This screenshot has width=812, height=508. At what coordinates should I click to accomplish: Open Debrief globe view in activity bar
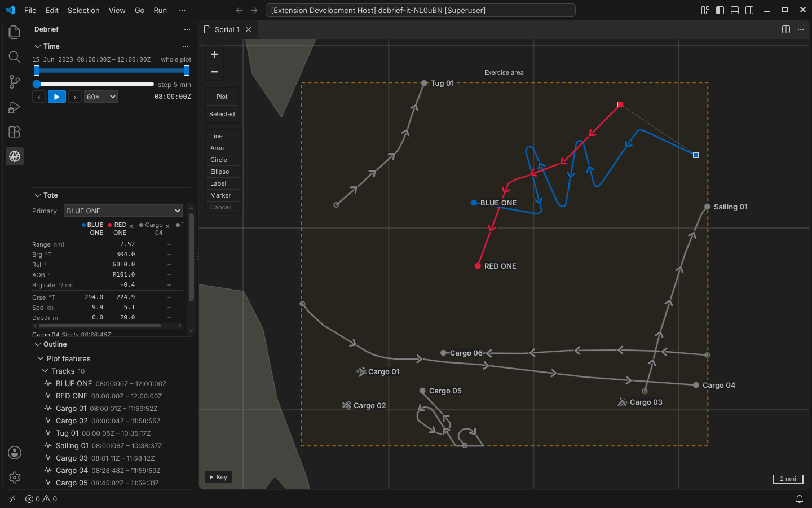click(15, 156)
